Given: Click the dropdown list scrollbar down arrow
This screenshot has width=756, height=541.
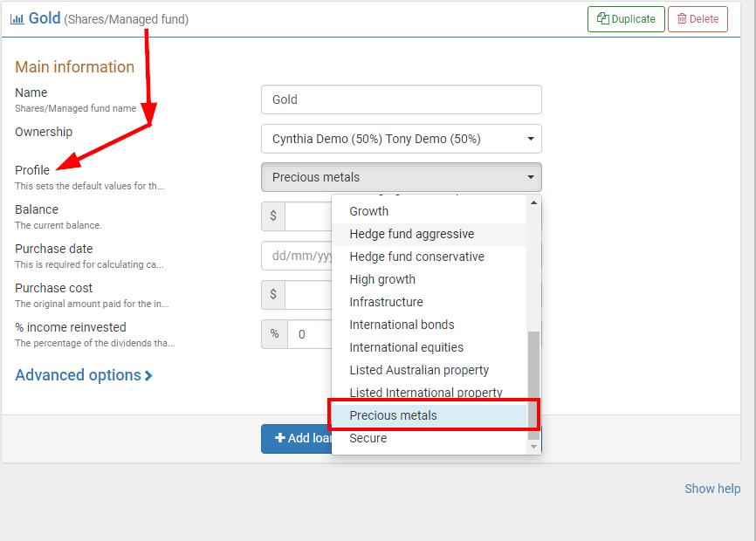Looking at the screenshot, I should (x=533, y=447).
